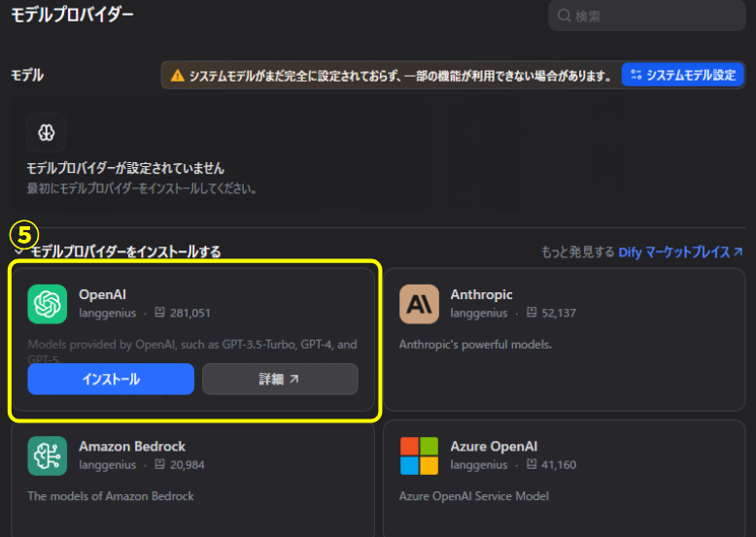Click the Azure OpenAI logo icon
The height and width of the screenshot is (537, 756).
419,455
